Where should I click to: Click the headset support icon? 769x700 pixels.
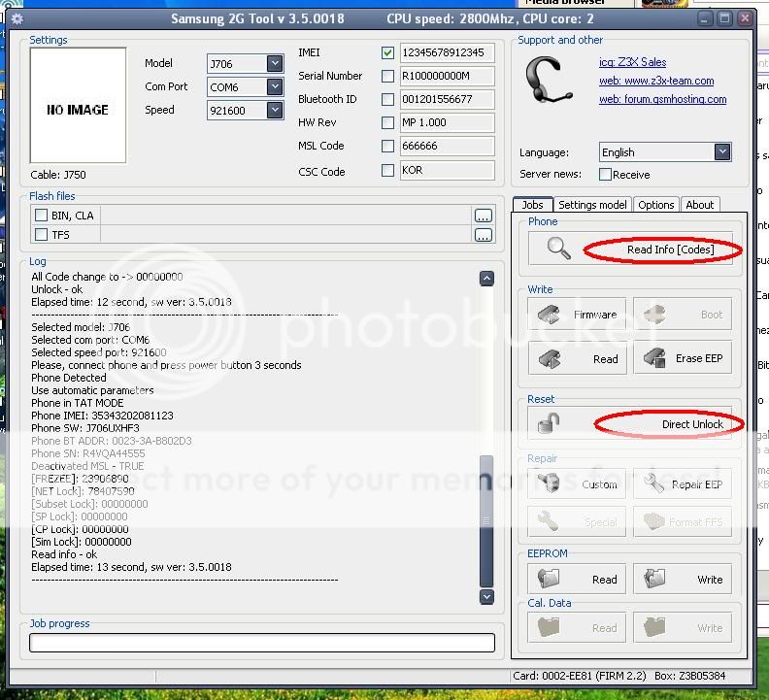548,80
